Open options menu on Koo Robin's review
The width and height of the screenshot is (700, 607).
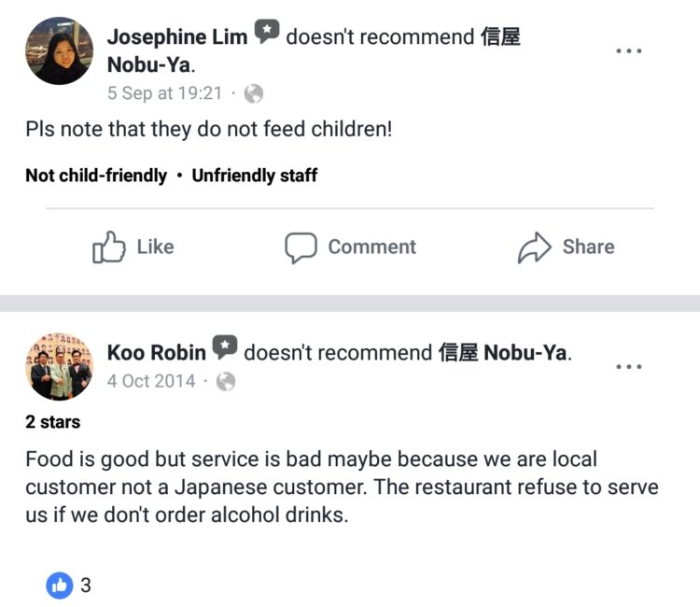(x=629, y=366)
